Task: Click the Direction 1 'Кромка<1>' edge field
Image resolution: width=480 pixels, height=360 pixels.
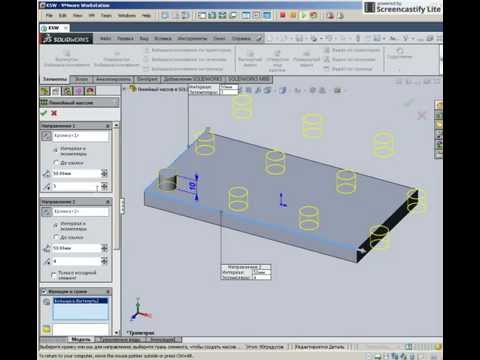Action: point(81,136)
